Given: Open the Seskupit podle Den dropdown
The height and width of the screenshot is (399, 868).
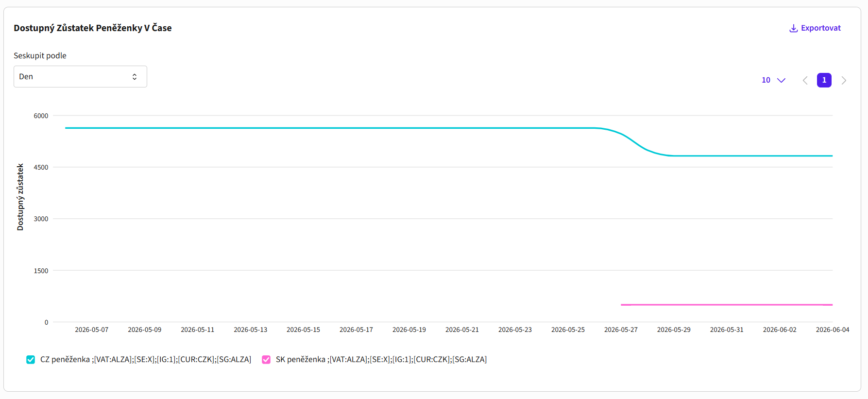Looking at the screenshot, I should (x=80, y=77).
